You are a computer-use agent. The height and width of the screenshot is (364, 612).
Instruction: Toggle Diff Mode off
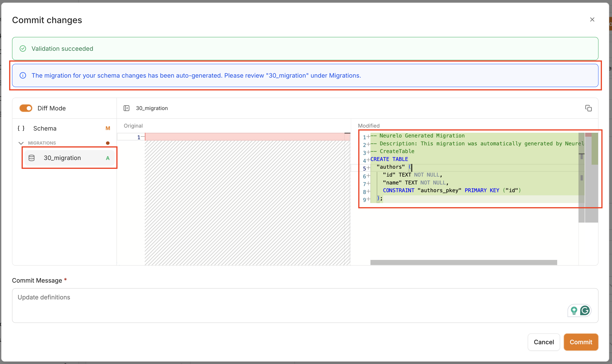coord(26,108)
